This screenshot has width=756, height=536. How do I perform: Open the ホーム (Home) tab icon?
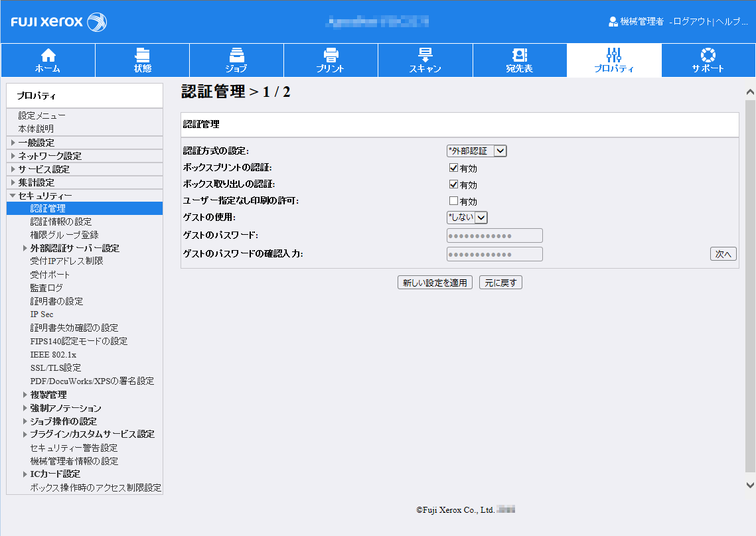[x=46, y=55]
